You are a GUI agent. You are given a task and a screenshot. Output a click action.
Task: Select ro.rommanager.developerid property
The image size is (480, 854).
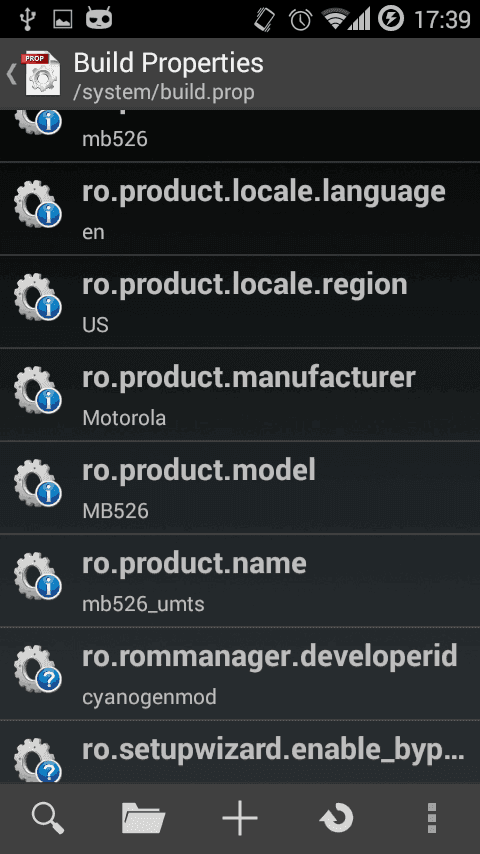tap(240, 674)
